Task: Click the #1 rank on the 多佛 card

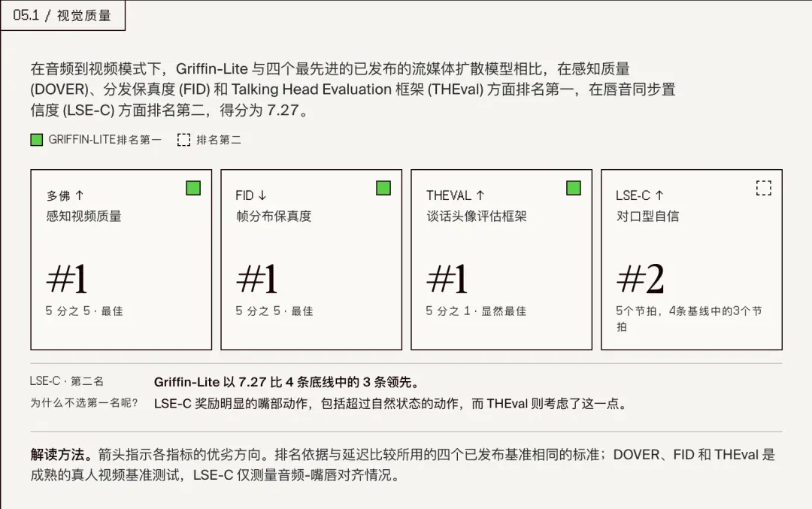Action: (67, 279)
